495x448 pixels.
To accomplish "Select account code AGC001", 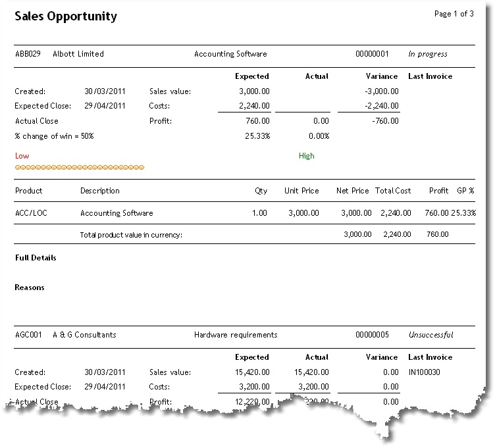I will [28, 335].
